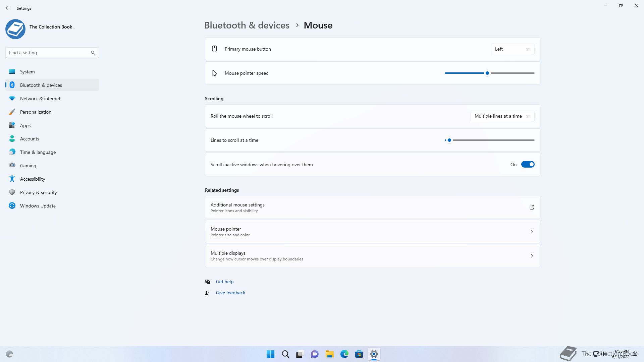Viewport: 644px width, 362px height.
Task: Click the search magnifier in Find a setting
Action: point(93,53)
